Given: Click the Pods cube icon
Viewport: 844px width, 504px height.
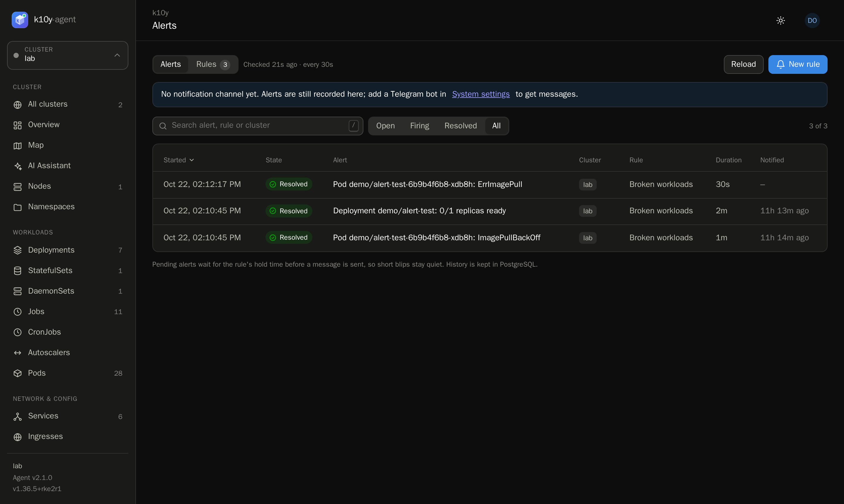Looking at the screenshot, I should pos(18,373).
